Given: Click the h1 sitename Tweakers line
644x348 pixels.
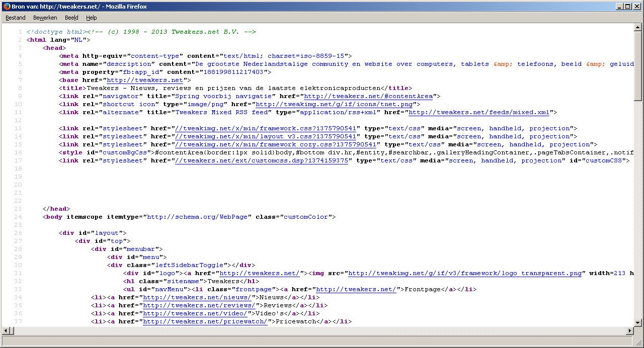Looking at the screenshot, I should 191,281.
